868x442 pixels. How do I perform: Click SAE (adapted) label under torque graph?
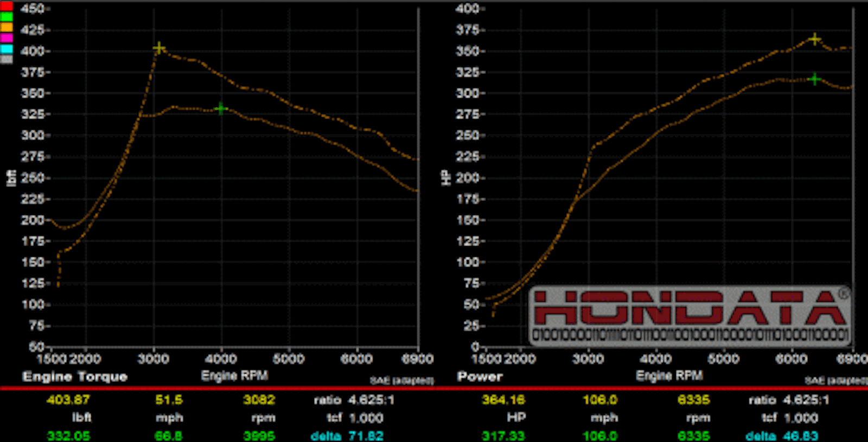tap(401, 381)
